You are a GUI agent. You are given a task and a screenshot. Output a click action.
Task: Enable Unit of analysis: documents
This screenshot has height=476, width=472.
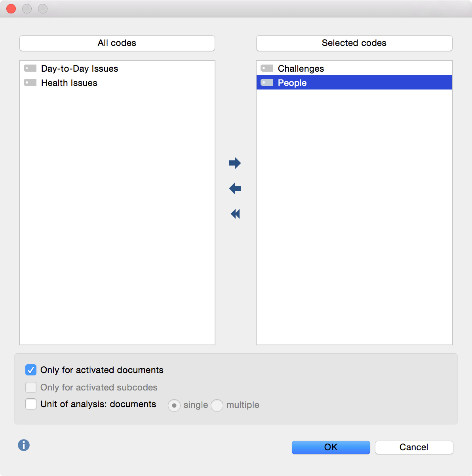tap(31, 404)
